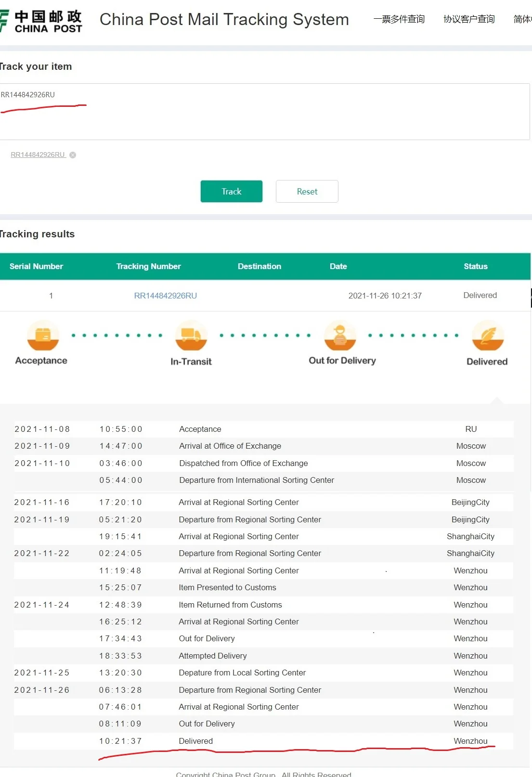Select the Item Returned from Customs event
Screen dimensions: 532x777
point(264,605)
